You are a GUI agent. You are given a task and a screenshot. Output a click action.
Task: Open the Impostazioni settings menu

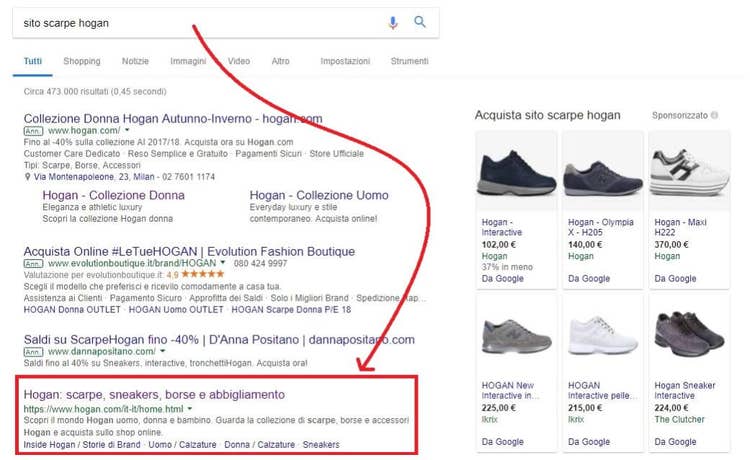click(x=345, y=61)
